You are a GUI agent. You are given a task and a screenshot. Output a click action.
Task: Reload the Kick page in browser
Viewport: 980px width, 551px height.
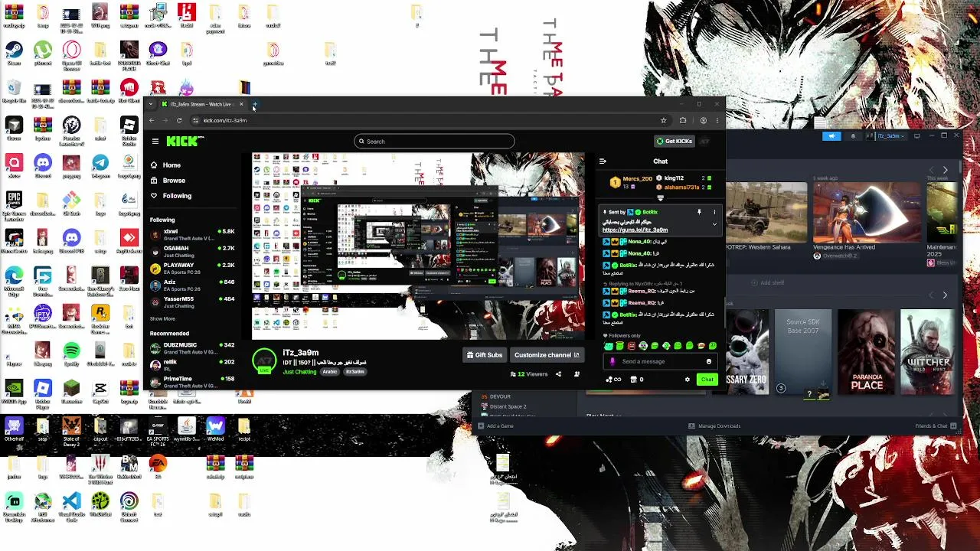179,120
